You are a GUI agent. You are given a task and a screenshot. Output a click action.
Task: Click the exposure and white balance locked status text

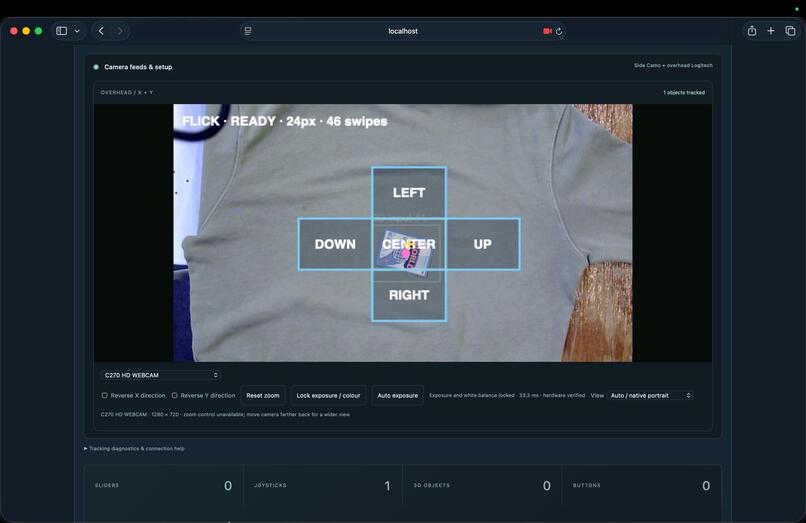(x=507, y=395)
